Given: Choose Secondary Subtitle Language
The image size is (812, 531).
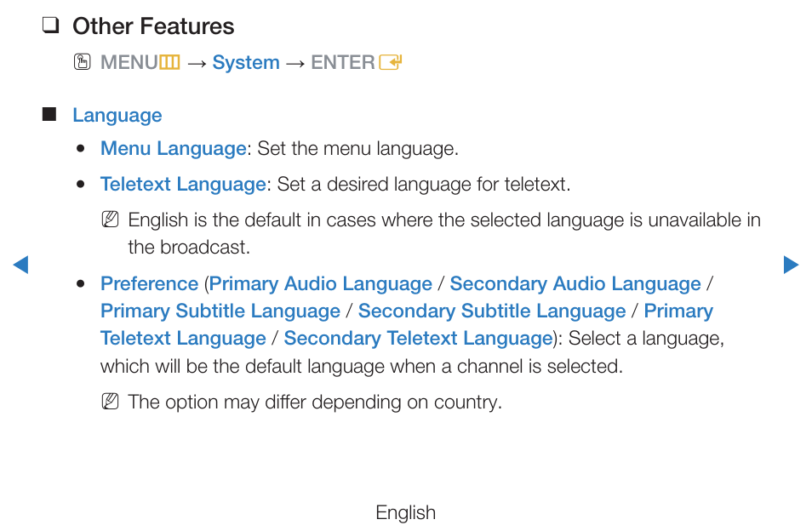Looking at the screenshot, I should coord(492,311).
